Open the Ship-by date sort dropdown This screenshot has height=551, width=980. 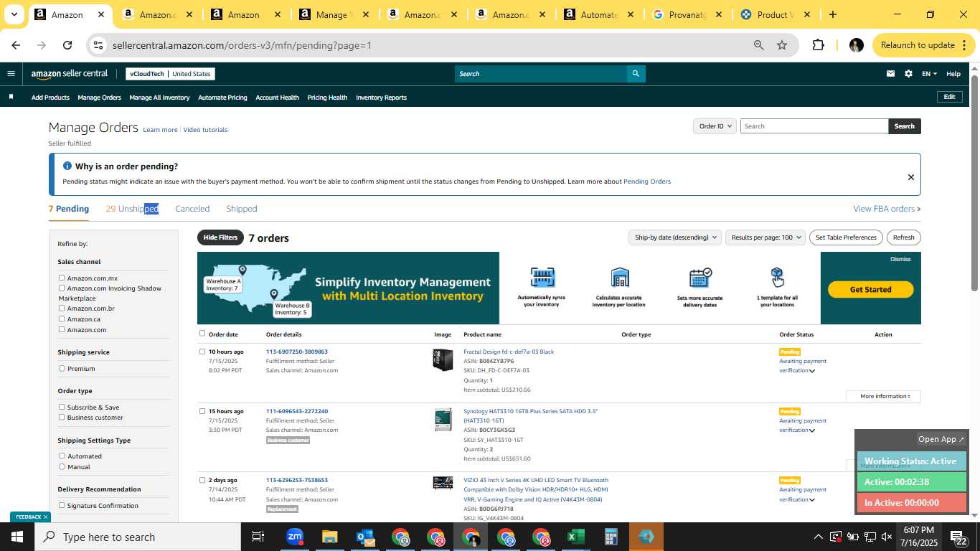674,237
